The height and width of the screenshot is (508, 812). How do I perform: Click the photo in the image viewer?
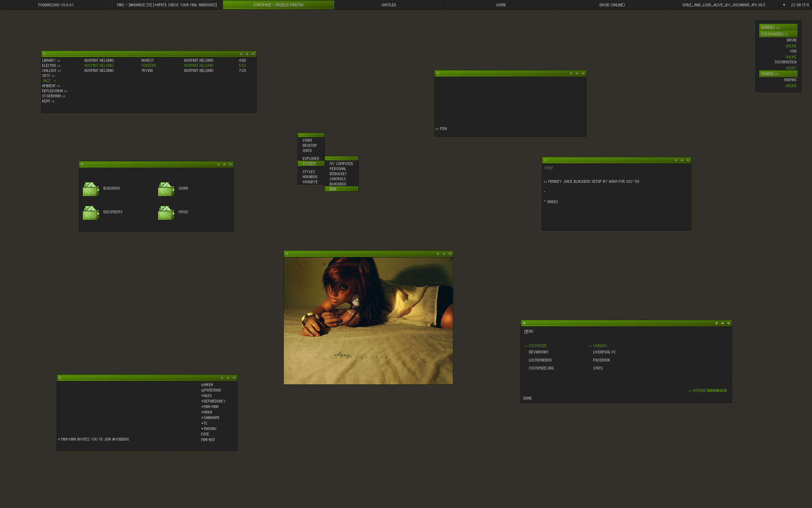pyautogui.click(x=368, y=320)
